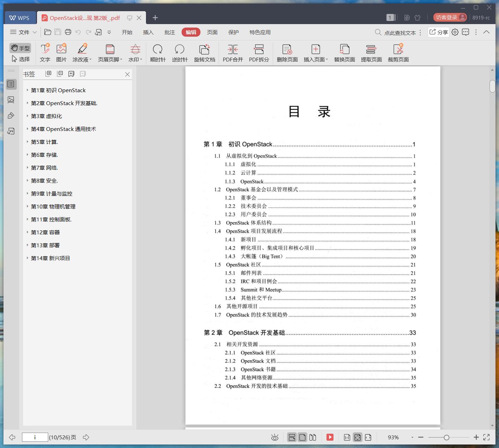The image size is (499, 448).
Task: Switch to the 开始 tab
Action: (127, 32)
